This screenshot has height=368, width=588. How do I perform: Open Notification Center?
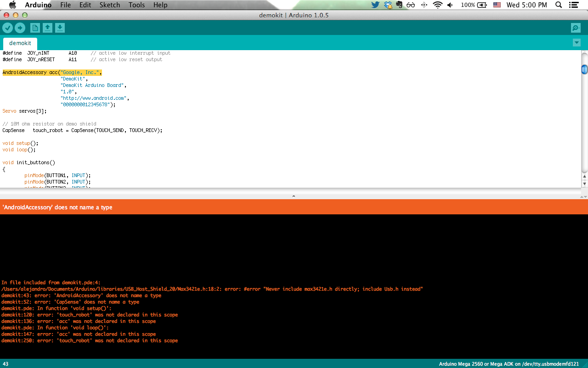coord(573,5)
